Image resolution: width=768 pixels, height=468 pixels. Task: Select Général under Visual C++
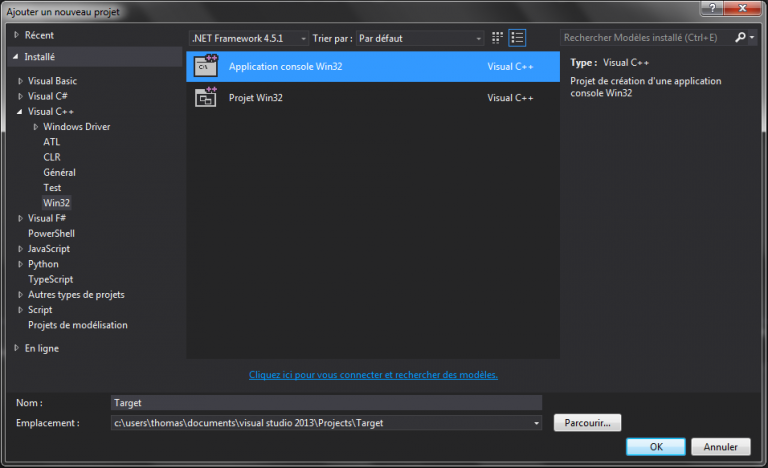(x=59, y=172)
